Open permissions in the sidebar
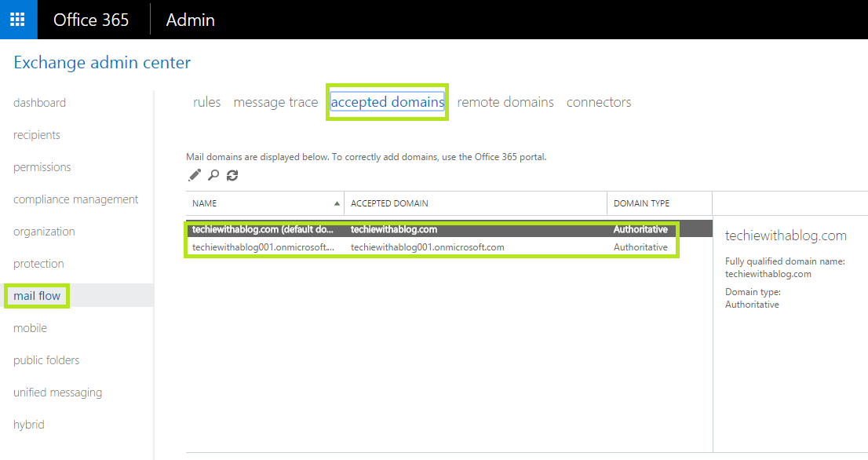 42,167
